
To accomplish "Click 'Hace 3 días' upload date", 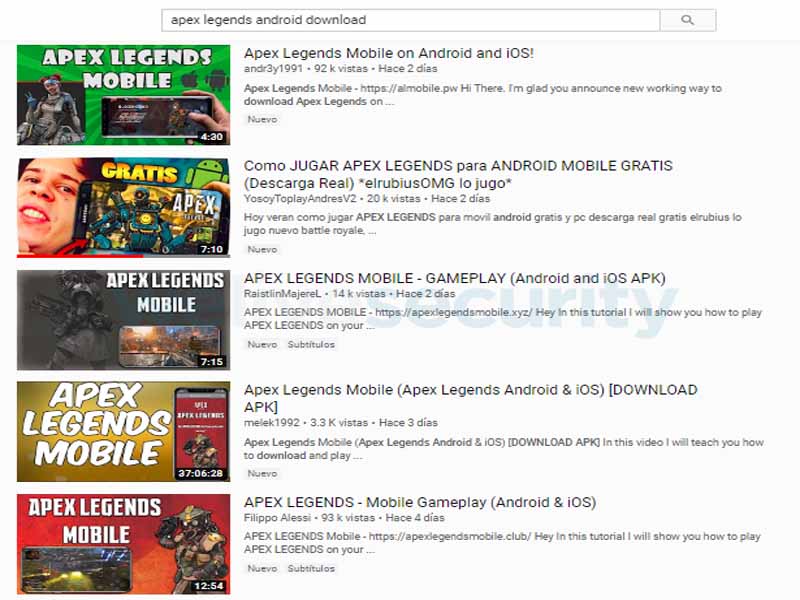I will (x=408, y=422).
